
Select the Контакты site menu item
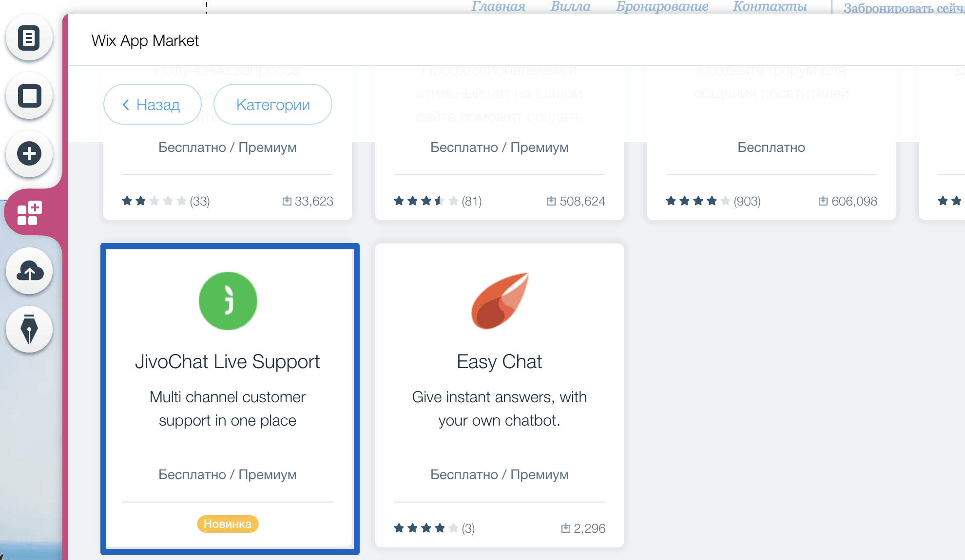(770, 6)
